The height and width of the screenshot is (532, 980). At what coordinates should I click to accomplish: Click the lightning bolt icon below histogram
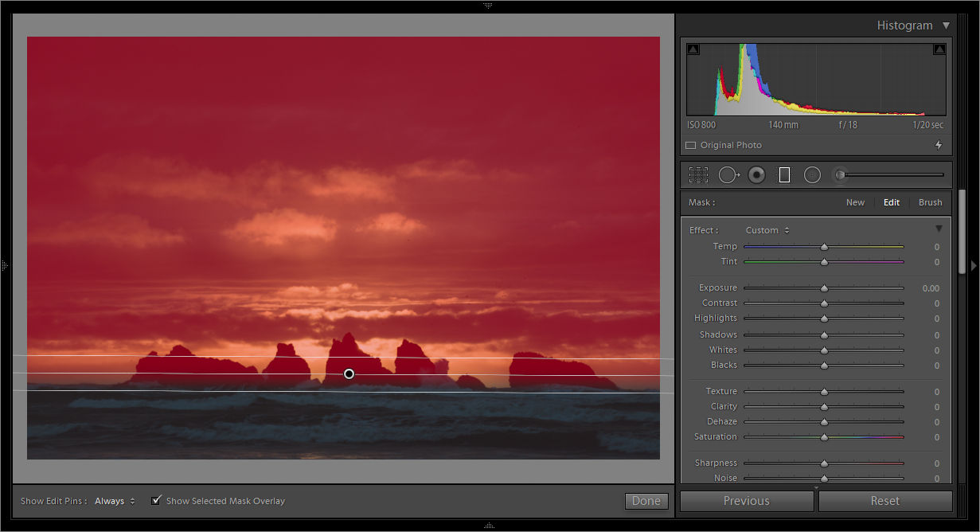pos(939,145)
